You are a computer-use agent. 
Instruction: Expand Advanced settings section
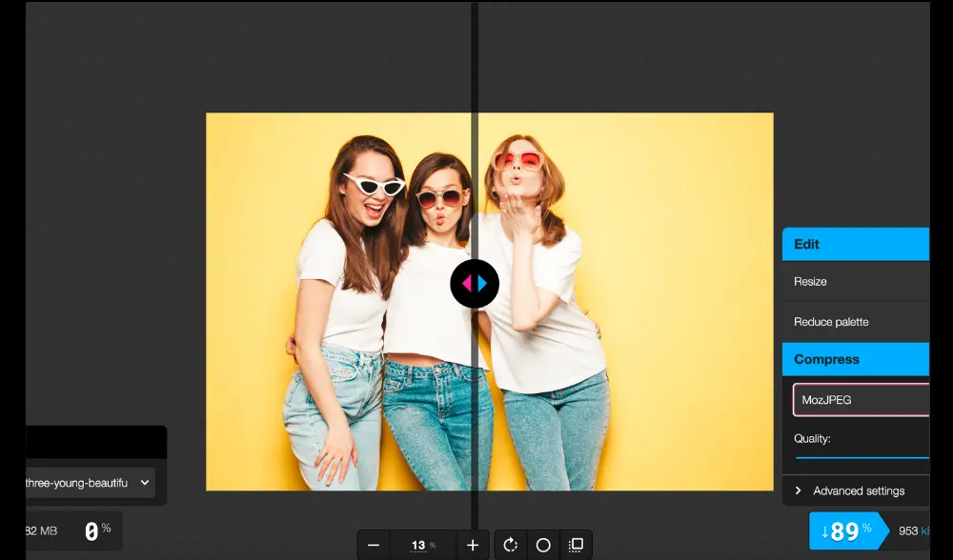click(858, 491)
